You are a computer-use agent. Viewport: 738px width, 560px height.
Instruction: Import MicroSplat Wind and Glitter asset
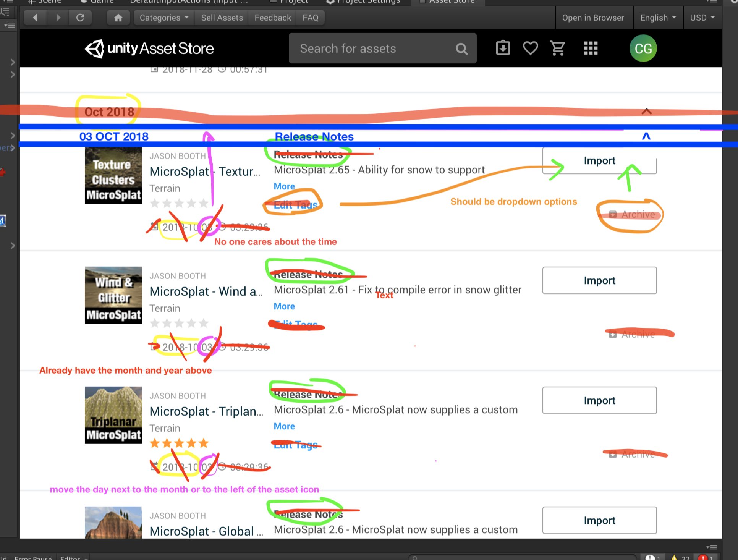pos(599,280)
